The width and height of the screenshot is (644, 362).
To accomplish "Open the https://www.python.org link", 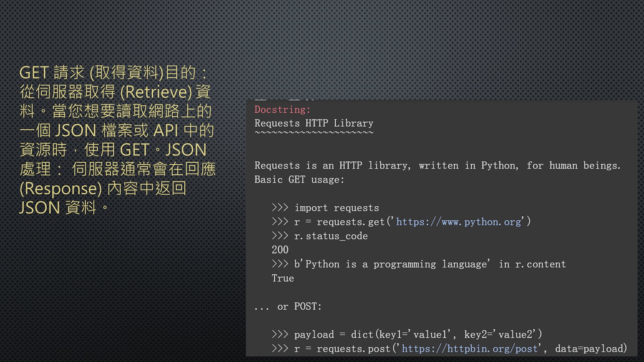I will pyautogui.click(x=458, y=222).
